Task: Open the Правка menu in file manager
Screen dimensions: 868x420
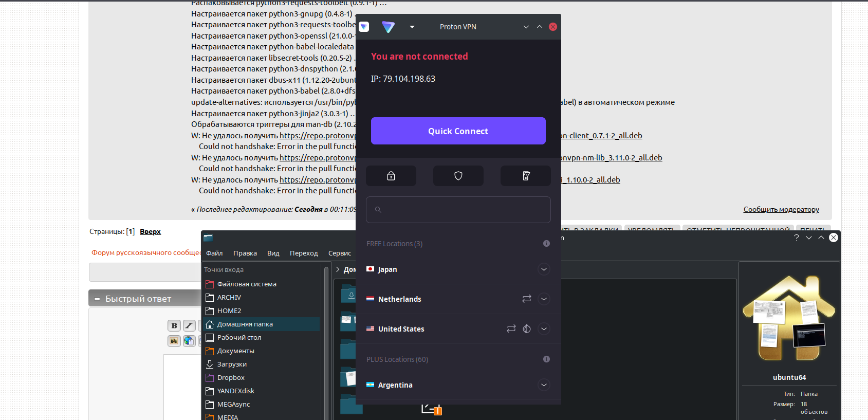Action: 245,253
